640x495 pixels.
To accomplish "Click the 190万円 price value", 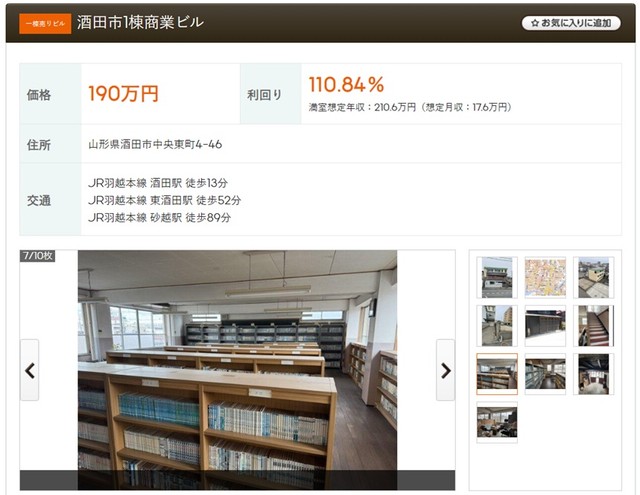I will [x=123, y=93].
